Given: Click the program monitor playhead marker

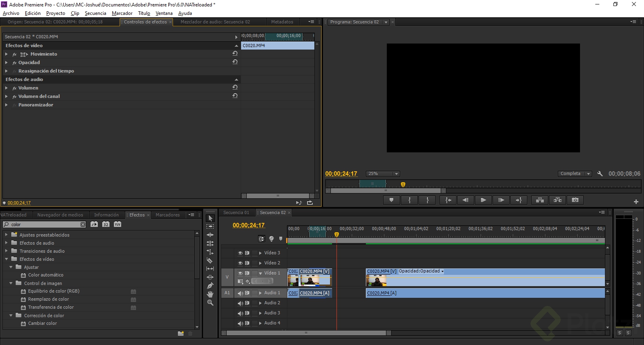Looking at the screenshot, I should pyautogui.click(x=403, y=184).
